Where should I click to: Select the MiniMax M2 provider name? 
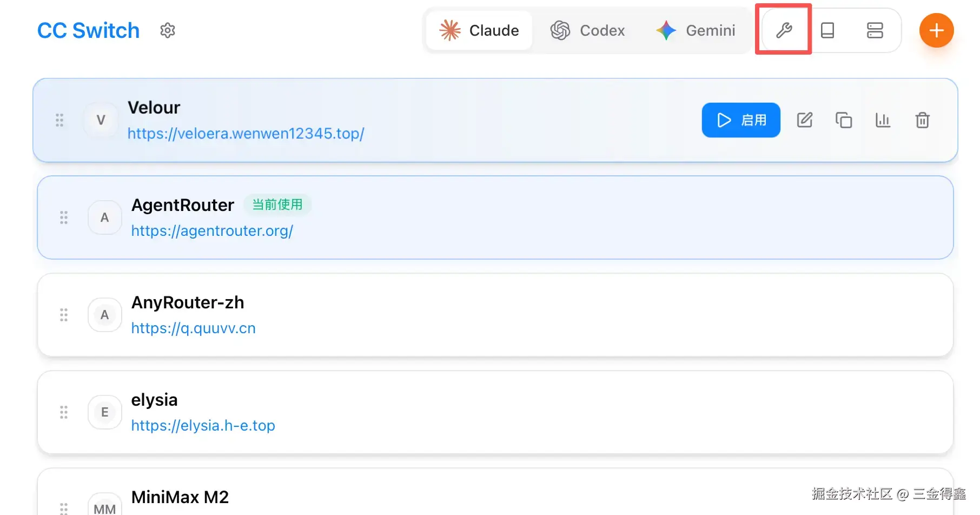pos(180,497)
